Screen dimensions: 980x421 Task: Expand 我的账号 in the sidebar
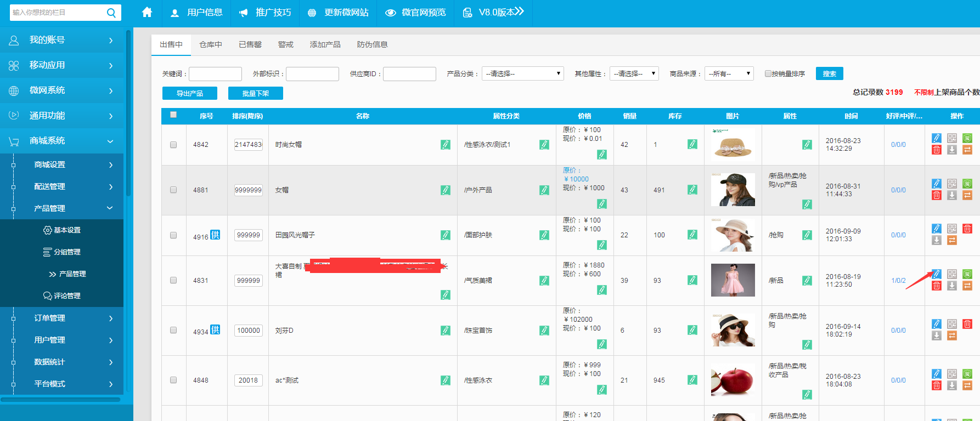pyautogui.click(x=61, y=40)
